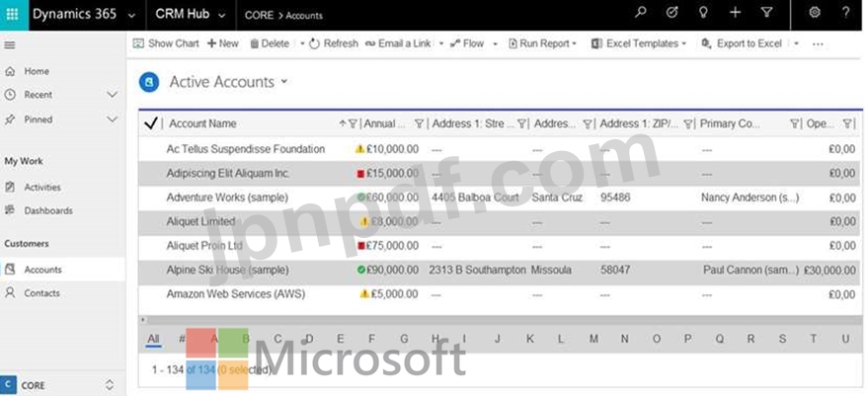Open the more commands ellipsis
This screenshot has width=868, height=396.
(818, 43)
